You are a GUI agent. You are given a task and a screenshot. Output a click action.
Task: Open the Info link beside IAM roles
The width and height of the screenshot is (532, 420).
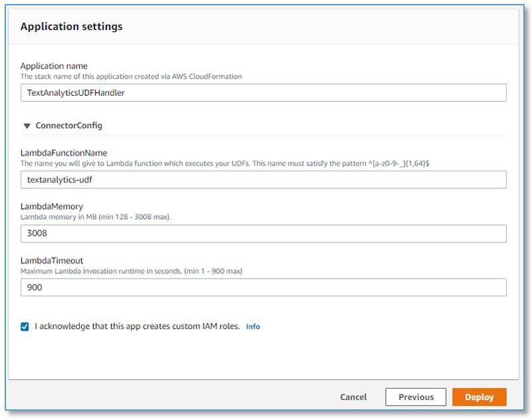[253, 327]
